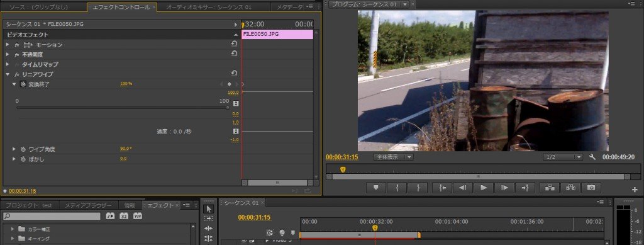Click the 変換終了 slider handle
Image resolution: width=644 pixels, height=245 pixels.
(228, 108)
